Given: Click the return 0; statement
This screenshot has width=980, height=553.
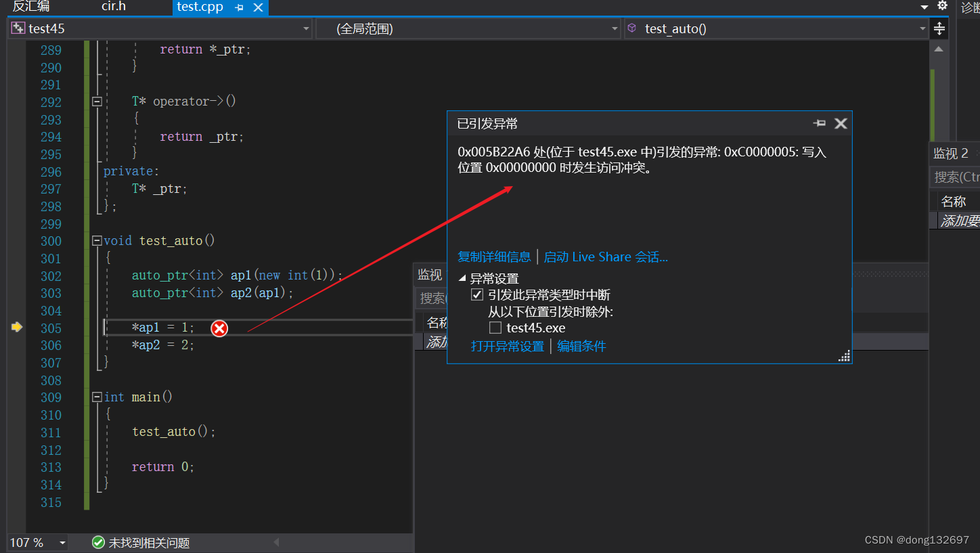Looking at the screenshot, I should point(163,467).
